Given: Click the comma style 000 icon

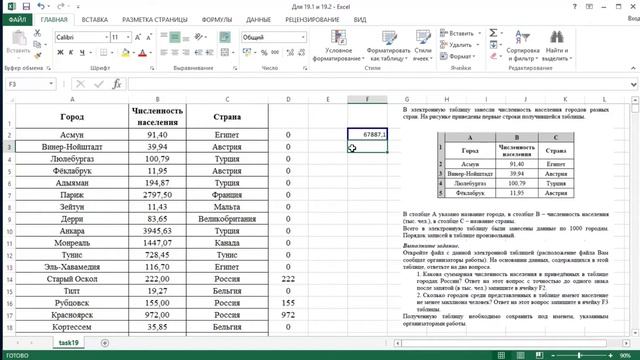Looking at the screenshot, I should [275, 52].
